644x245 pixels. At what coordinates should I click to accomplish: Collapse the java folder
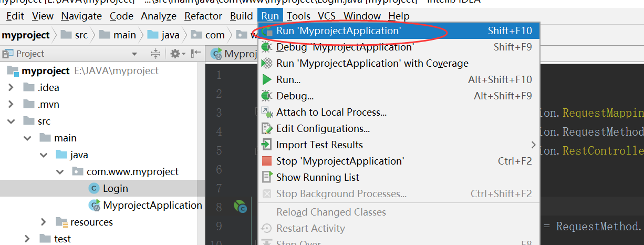pos(44,155)
